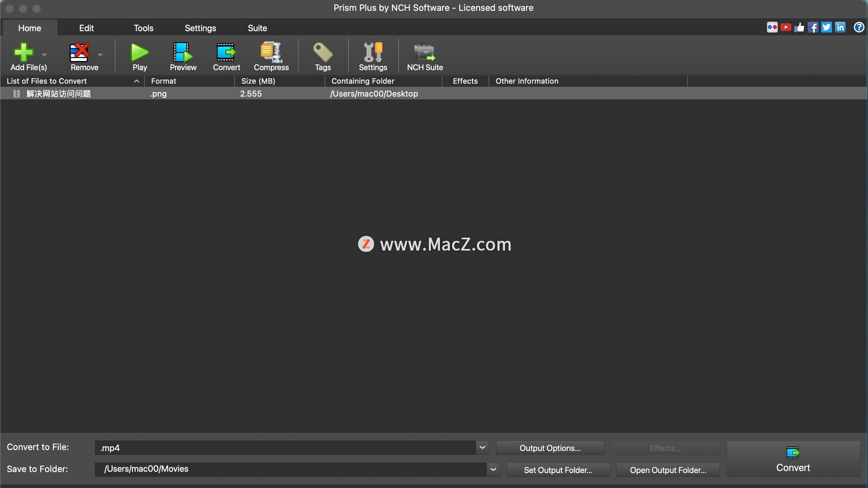
Task: Sort by Size (MB) column header
Action: 280,81
